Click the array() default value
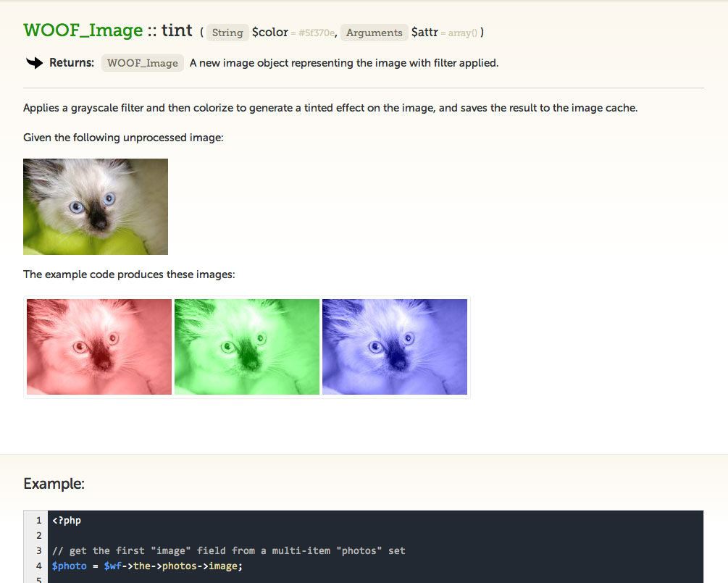 (x=462, y=33)
